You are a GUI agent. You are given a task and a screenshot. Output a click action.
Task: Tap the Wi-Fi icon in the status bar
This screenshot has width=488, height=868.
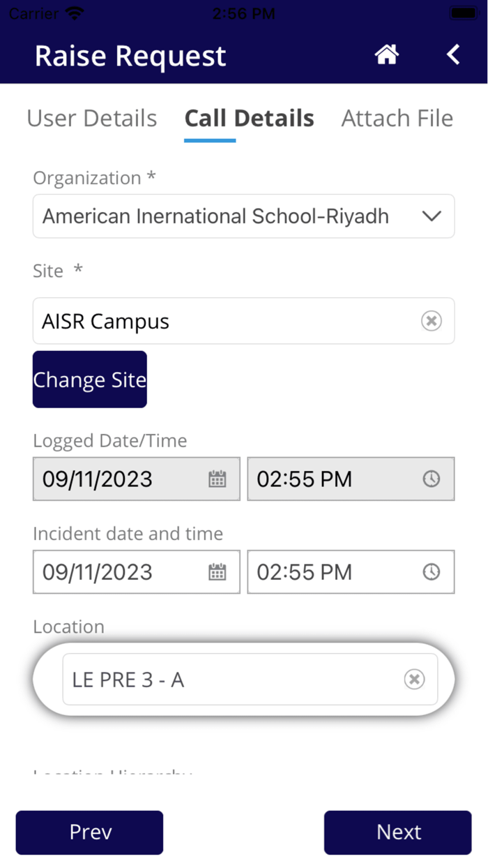(x=75, y=12)
